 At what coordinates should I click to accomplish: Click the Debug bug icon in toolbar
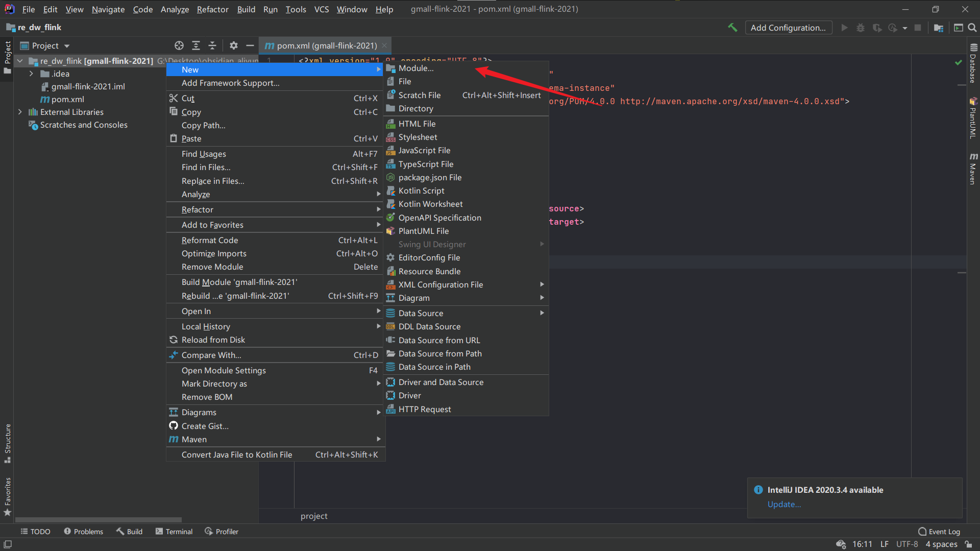861,28
